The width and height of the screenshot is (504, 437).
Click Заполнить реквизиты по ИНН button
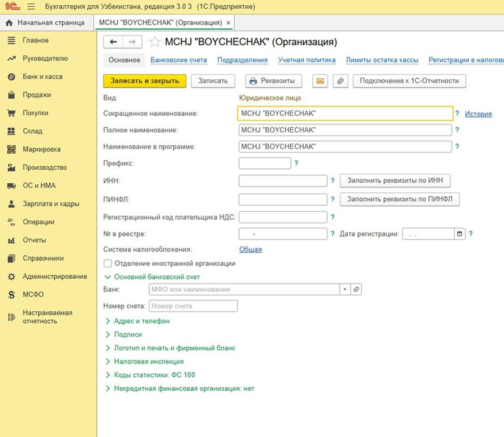395,181
